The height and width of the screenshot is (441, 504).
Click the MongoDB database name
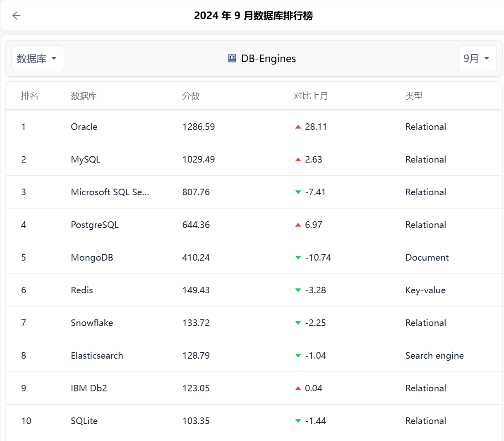[x=92, y=257]
